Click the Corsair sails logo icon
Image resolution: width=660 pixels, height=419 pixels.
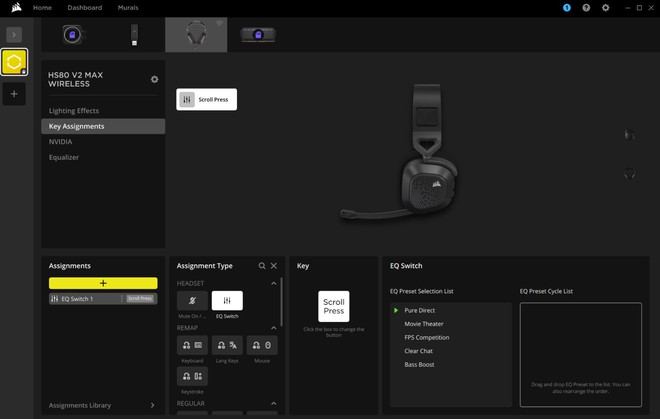pyautogui.click(x=16, y=8)
